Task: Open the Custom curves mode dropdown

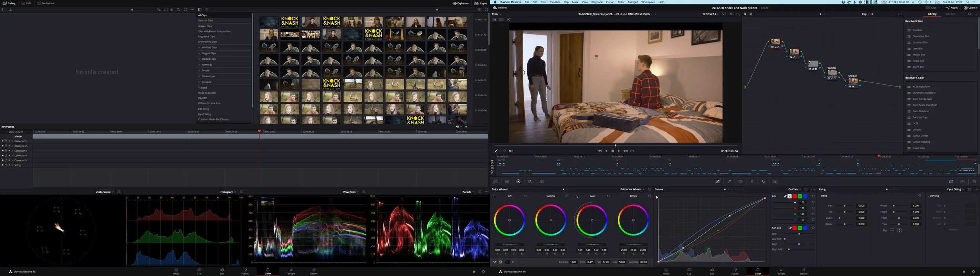Action: 795,189
